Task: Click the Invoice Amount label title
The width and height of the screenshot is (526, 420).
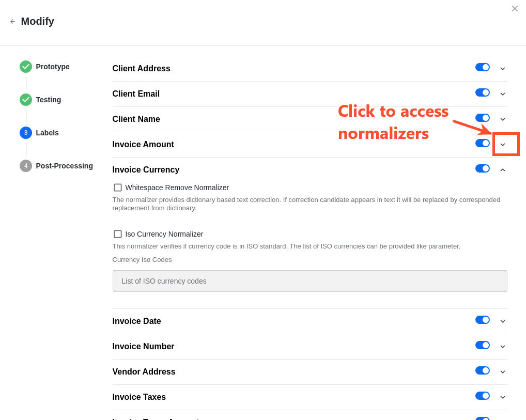Action: tap(143, 145)
